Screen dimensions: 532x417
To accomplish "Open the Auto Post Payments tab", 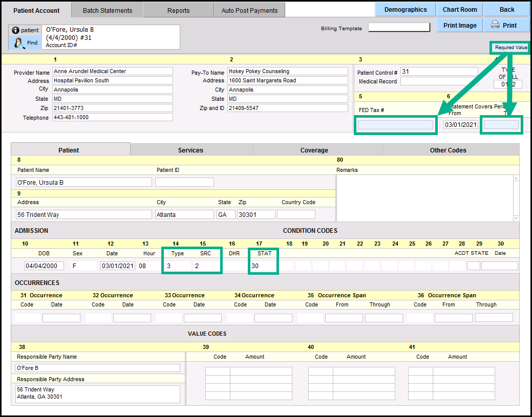I will 249,10.
